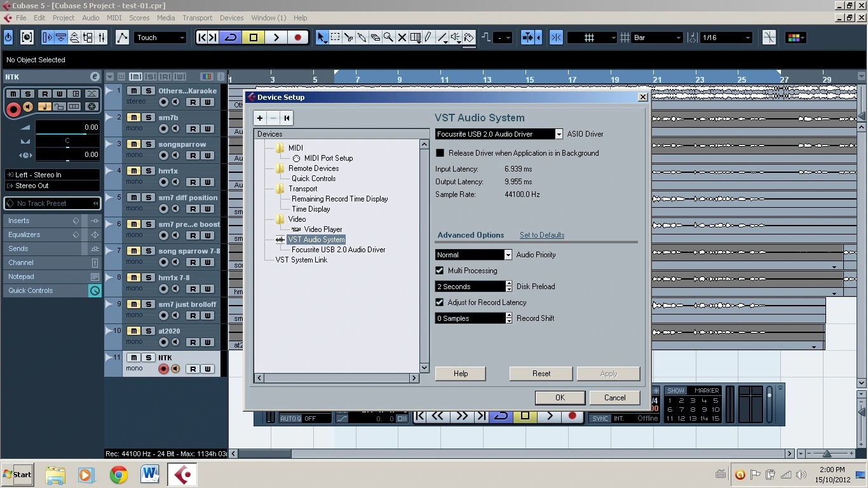This screenshot has height=488, width=868.
Task: Open the Transport menu
Action: point(197,18)
